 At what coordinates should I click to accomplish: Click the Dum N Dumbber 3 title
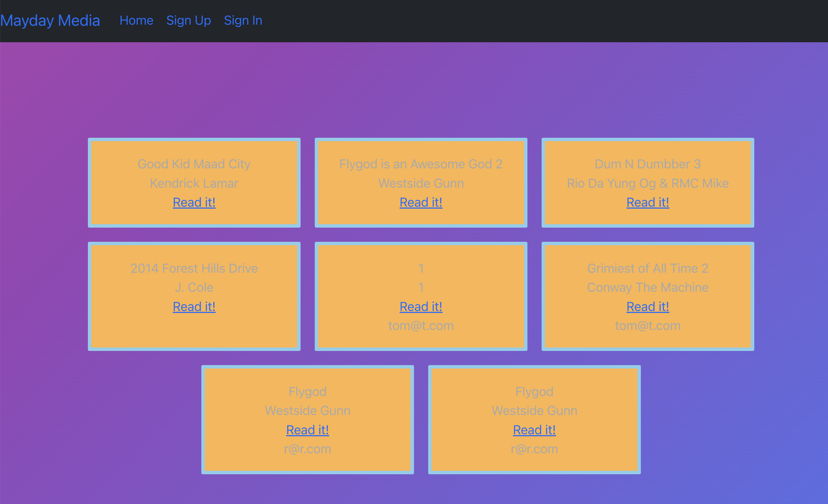pos(648,164)
